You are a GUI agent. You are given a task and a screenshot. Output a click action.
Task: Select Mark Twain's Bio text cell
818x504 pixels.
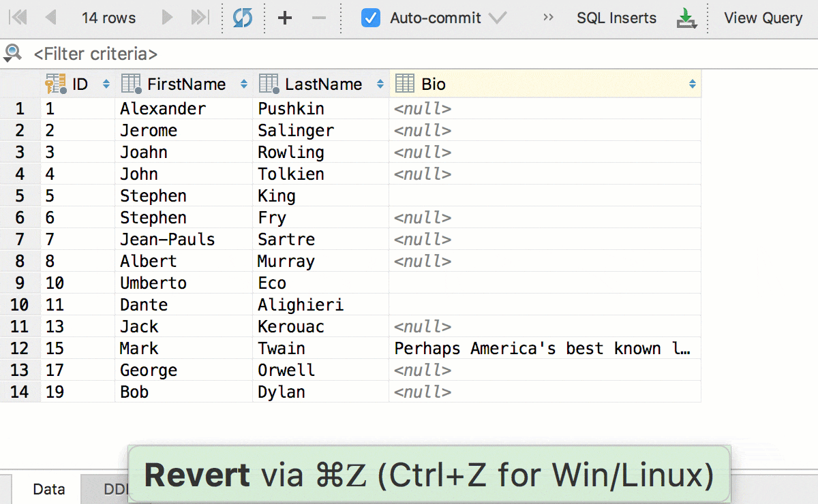(x=545, y=349)
